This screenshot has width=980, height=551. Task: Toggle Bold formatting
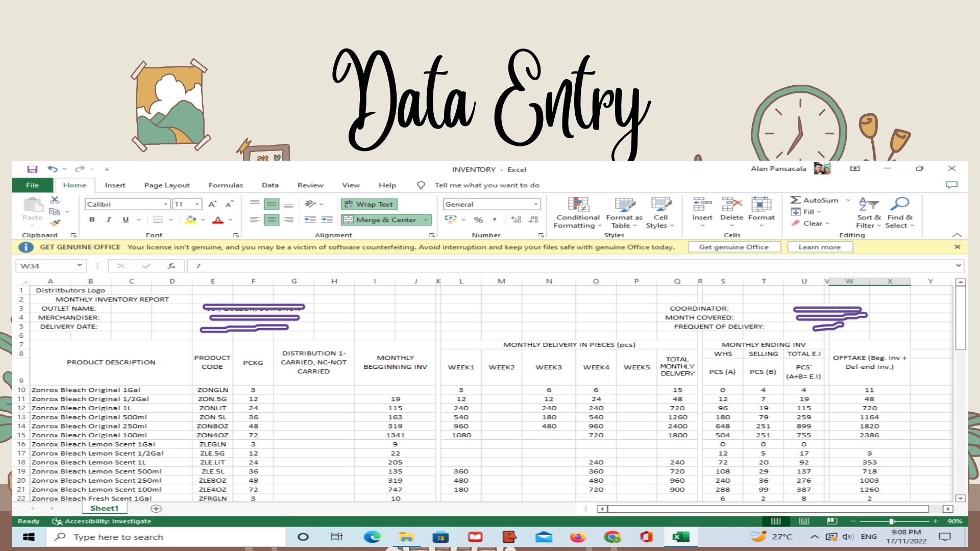(92, 220)
